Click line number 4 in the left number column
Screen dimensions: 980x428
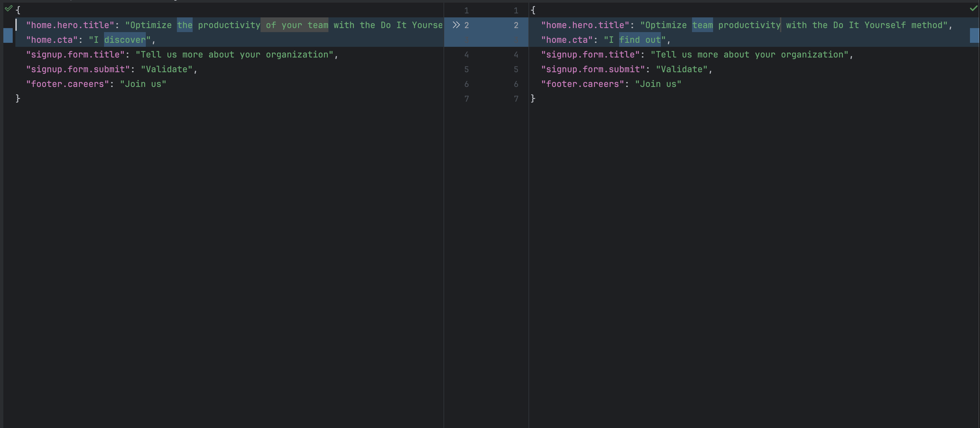(466, 55)
